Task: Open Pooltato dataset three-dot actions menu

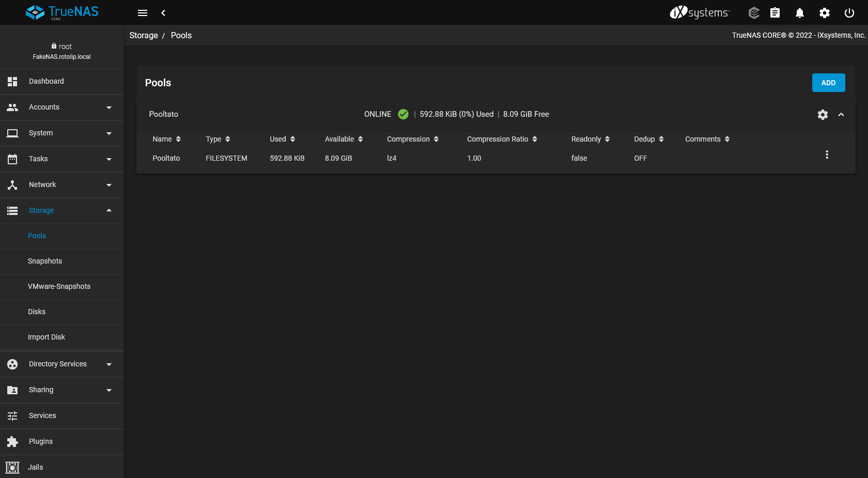Action: point(827,155)
